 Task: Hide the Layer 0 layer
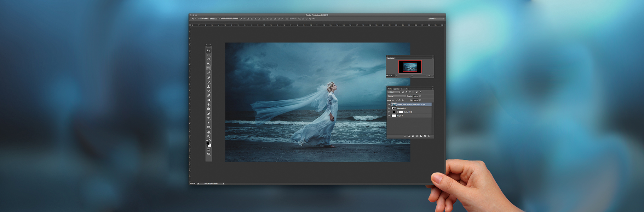point(389,116)
